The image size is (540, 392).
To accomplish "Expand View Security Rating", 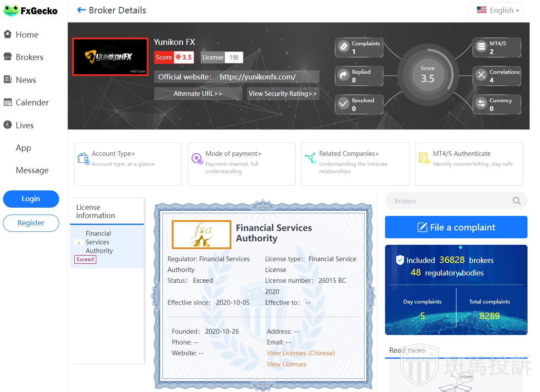I will click(x=283, y=94).
